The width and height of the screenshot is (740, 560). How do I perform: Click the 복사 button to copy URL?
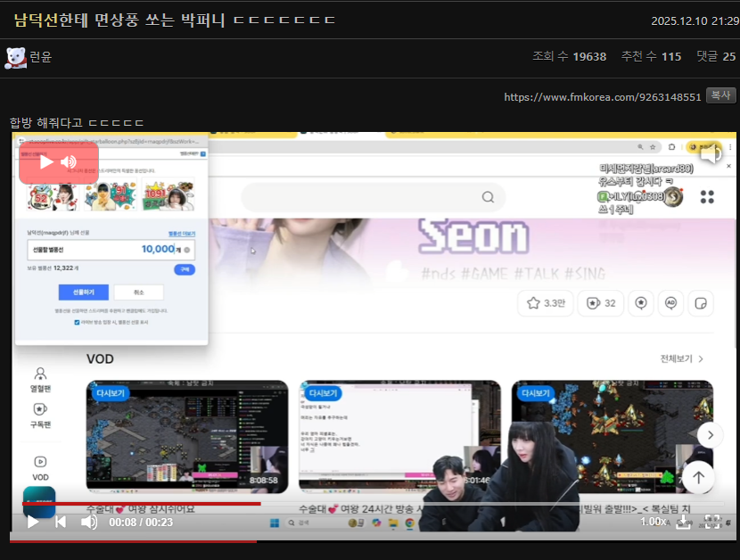tap(720, 95)
